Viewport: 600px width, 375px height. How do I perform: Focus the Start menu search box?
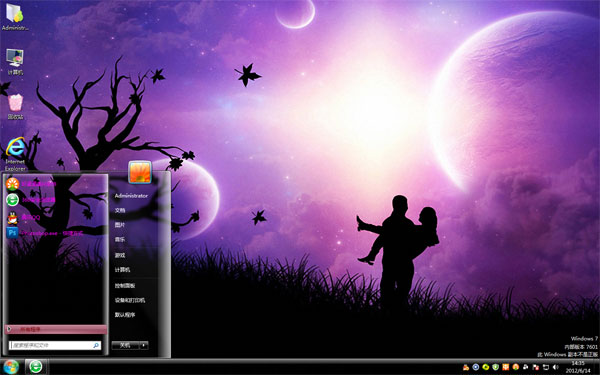click(x=55, y=346)
